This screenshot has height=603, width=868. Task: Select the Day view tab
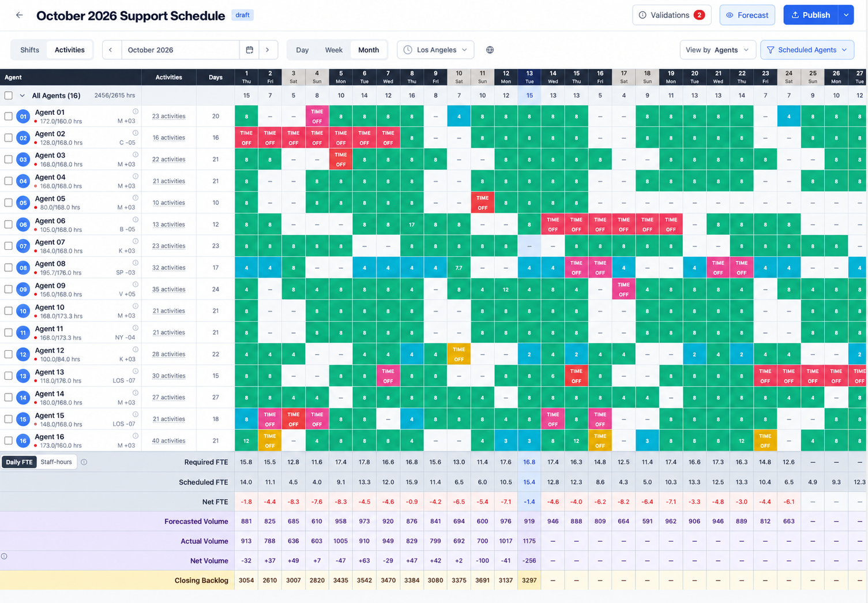[x=302, y=50]
